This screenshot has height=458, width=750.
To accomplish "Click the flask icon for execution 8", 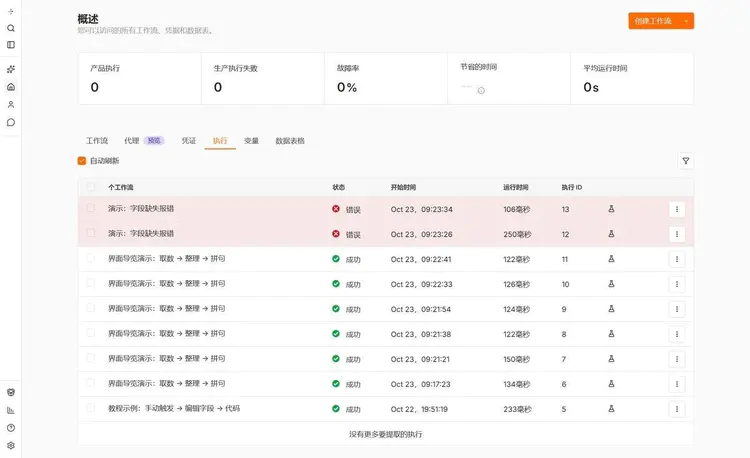I will point(611,334).
